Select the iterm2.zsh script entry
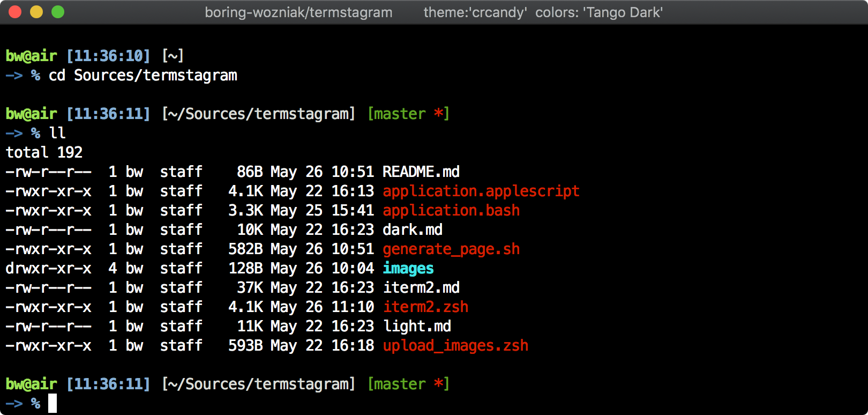The image size is (868, 415). [425, 307]
